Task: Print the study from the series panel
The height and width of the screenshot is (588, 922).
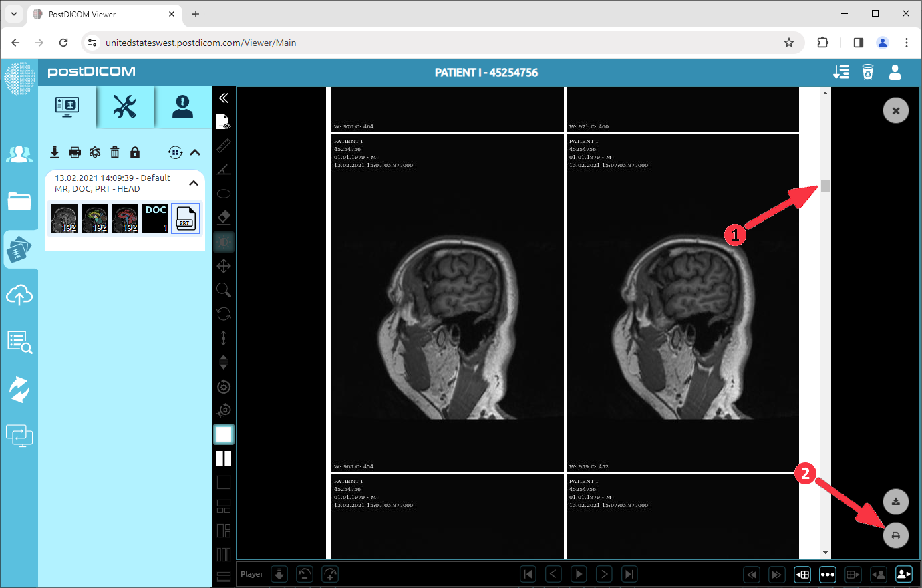Action: point(74,152)
